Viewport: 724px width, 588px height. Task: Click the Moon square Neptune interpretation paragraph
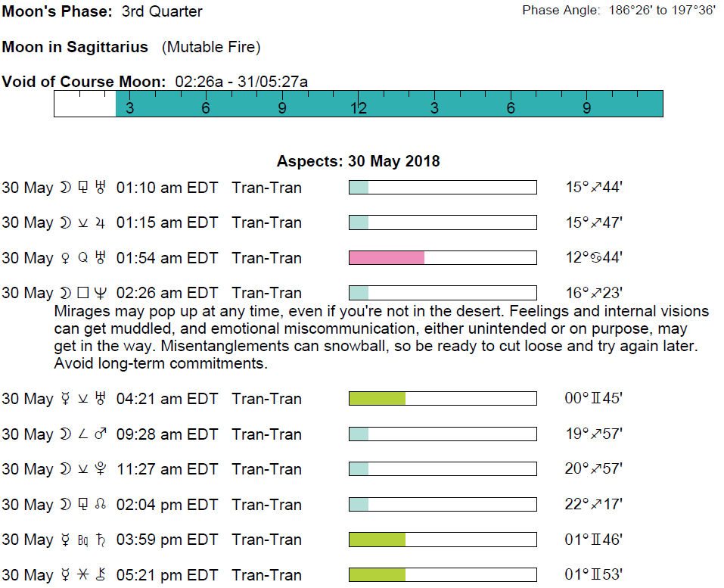point(381,338)
